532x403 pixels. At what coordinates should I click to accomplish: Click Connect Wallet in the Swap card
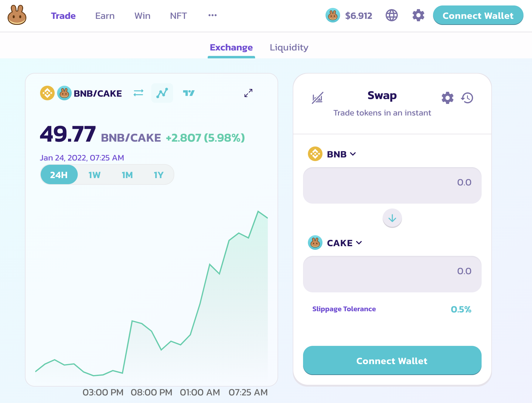[x=392, y=360]
